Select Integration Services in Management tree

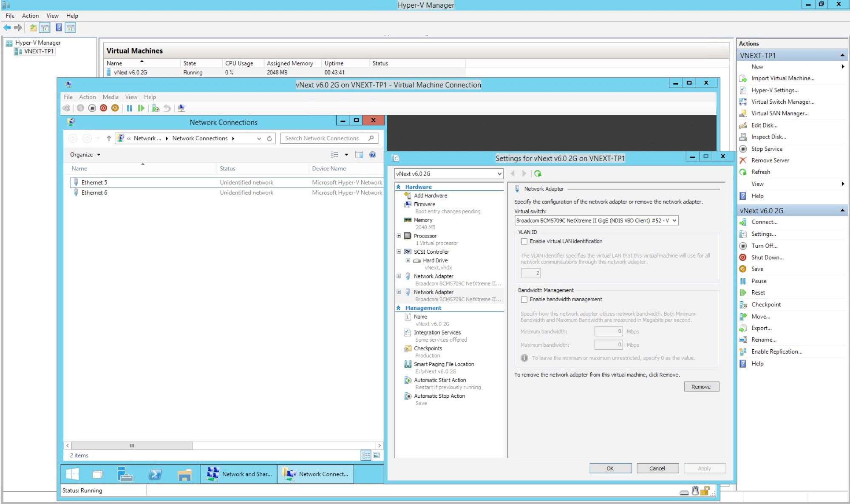(437, 333)
